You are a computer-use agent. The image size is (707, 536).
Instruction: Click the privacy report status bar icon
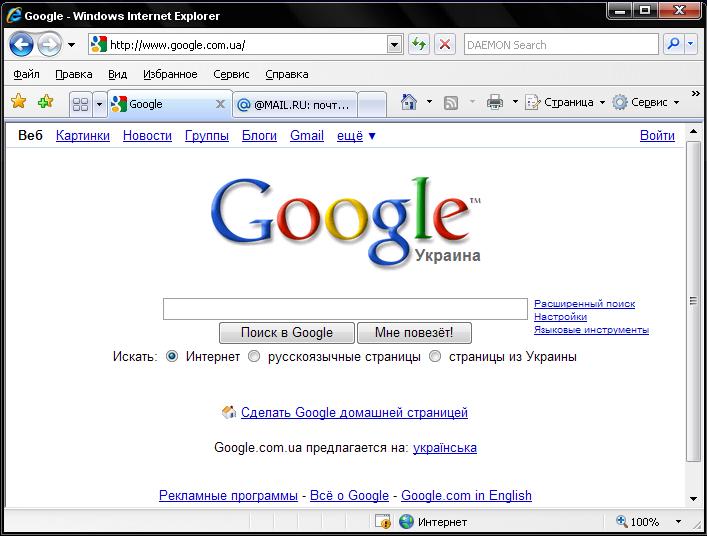point(383,522)
